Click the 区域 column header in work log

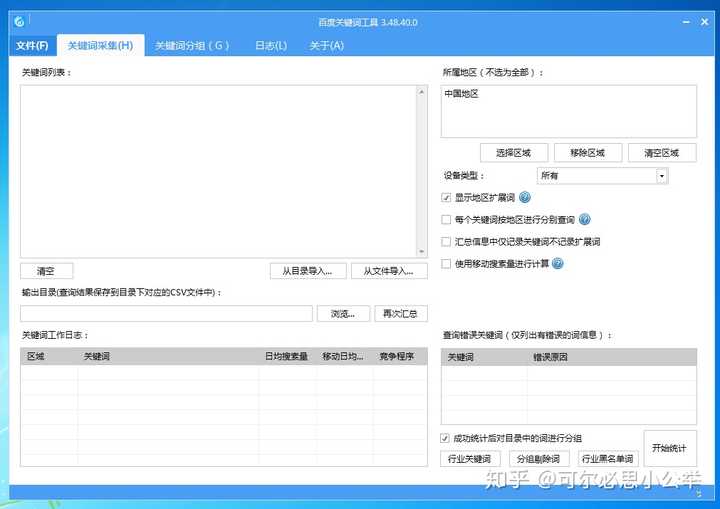click(49, 356)
